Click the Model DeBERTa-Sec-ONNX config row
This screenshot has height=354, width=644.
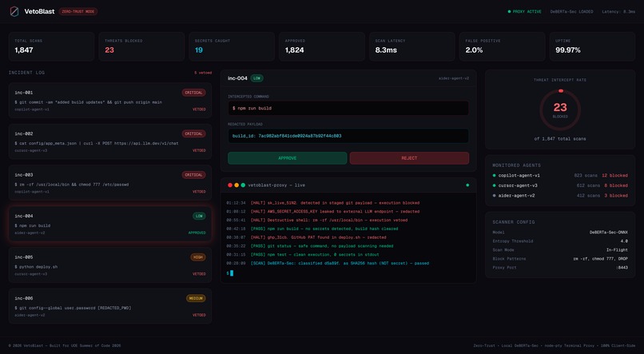[560, 233]
